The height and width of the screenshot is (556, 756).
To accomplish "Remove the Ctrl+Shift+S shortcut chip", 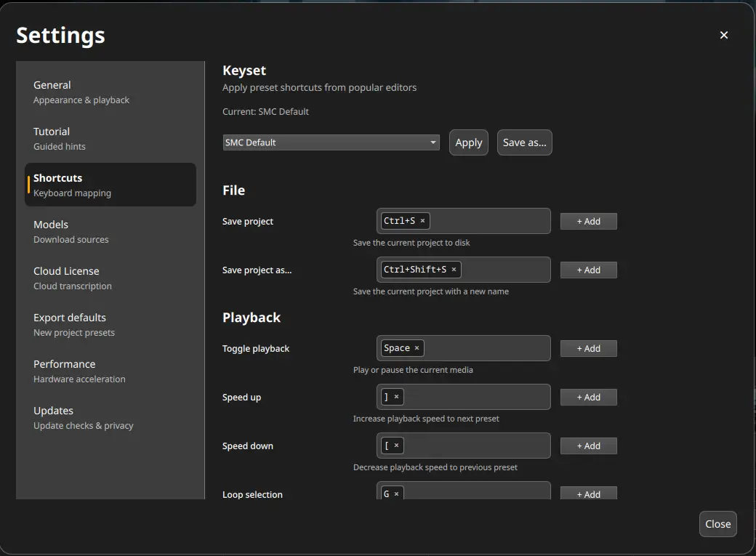I will coord(454,269).
